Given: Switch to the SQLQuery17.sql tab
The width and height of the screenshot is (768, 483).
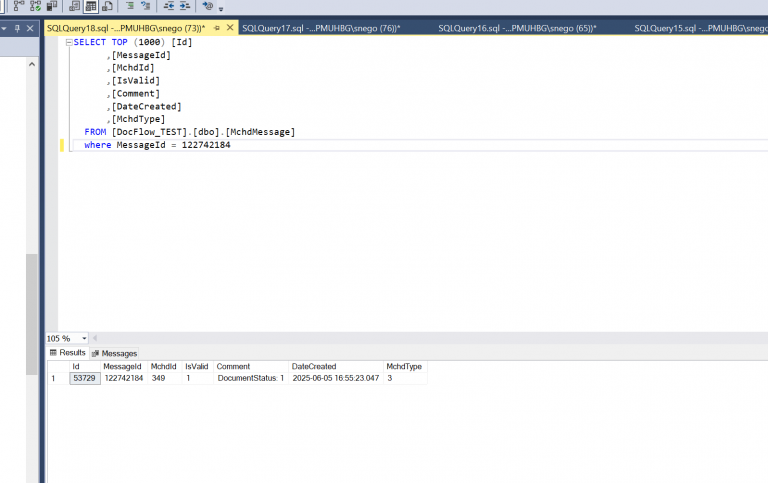Looking at the screenshot, I should tap(321, 28).
